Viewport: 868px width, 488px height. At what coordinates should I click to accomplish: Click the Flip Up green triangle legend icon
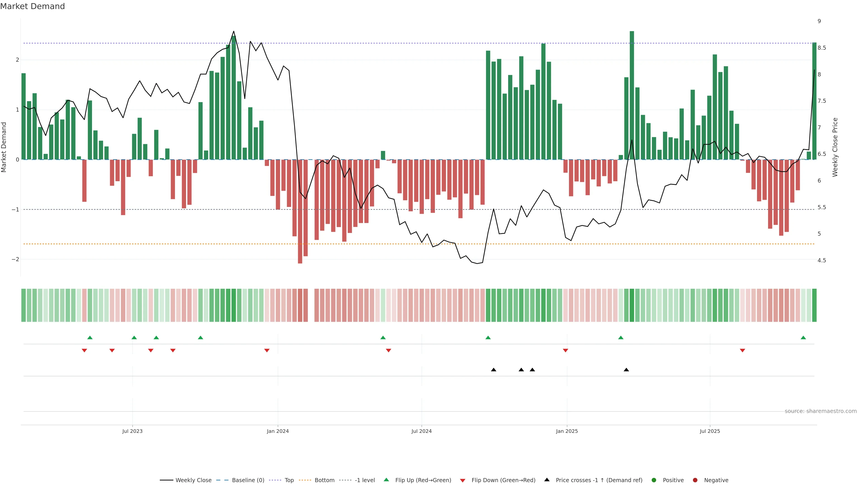(x=387, y=480)
